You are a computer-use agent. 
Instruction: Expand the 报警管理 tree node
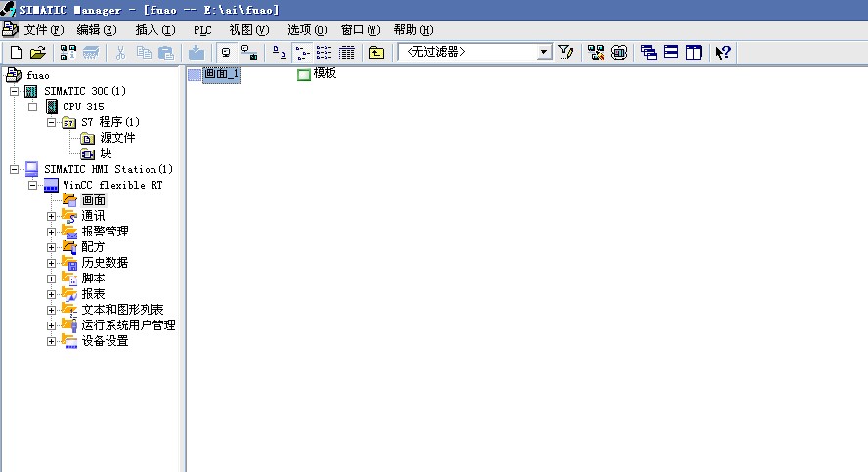pos(51,232)
